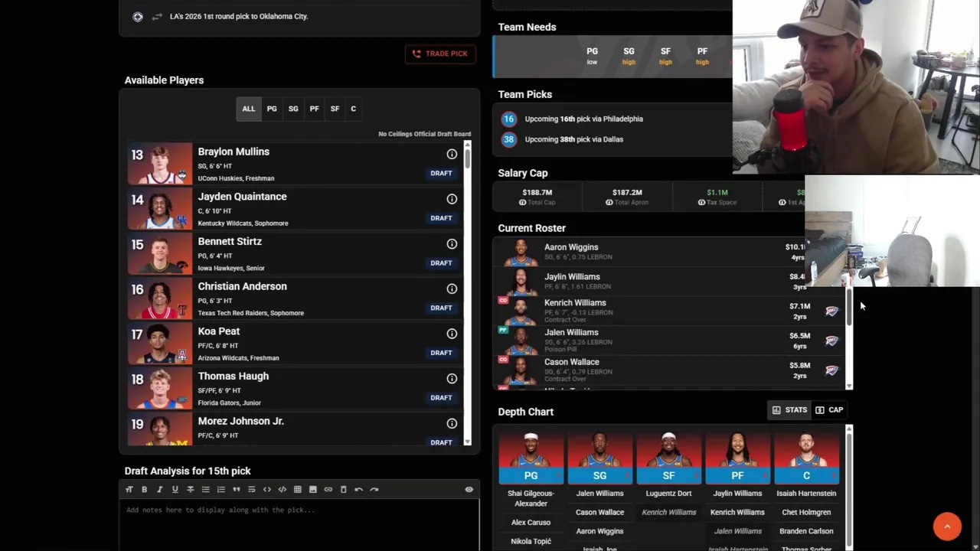Switch depth chart to STATS view
The image size is (980, 551).
(789, 410)
